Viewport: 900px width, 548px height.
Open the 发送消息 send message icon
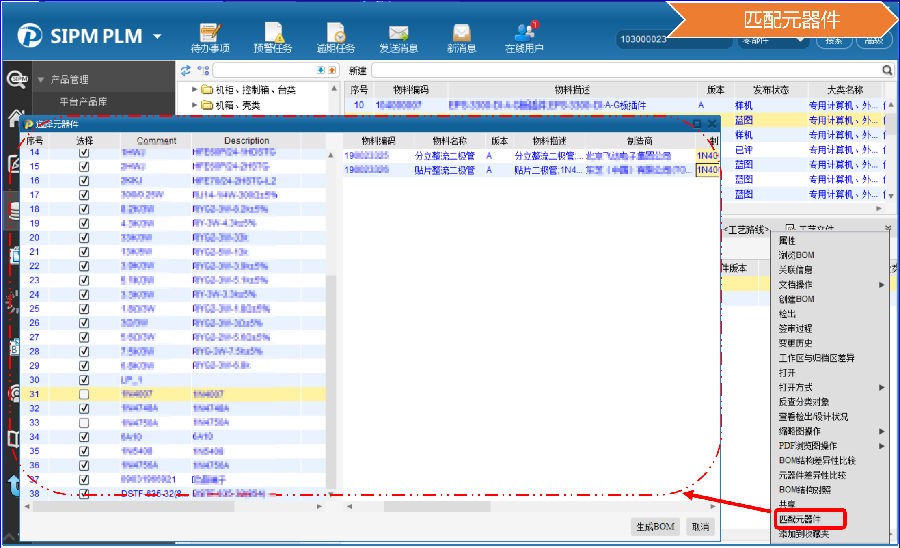point(398,36)
